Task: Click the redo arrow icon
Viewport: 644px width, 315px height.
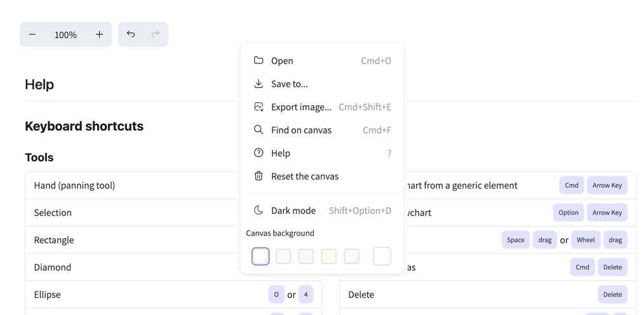Action: coord(156,34)
